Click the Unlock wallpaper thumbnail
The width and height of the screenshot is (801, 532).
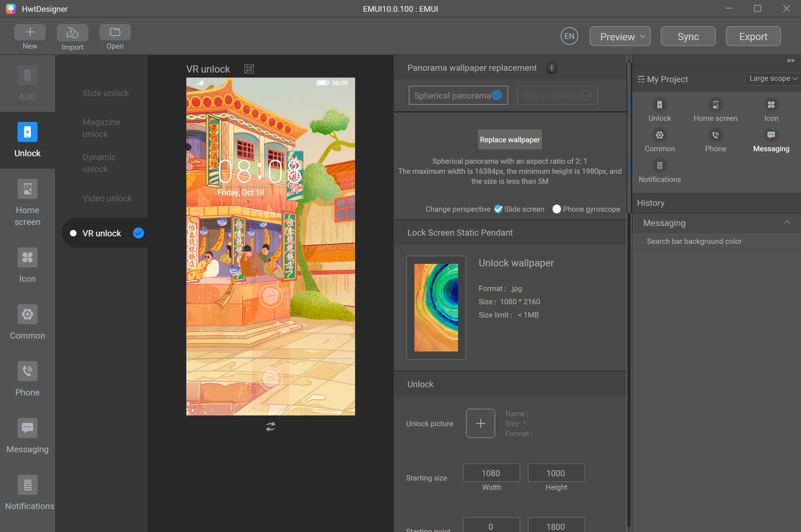[x=436, y=307]
